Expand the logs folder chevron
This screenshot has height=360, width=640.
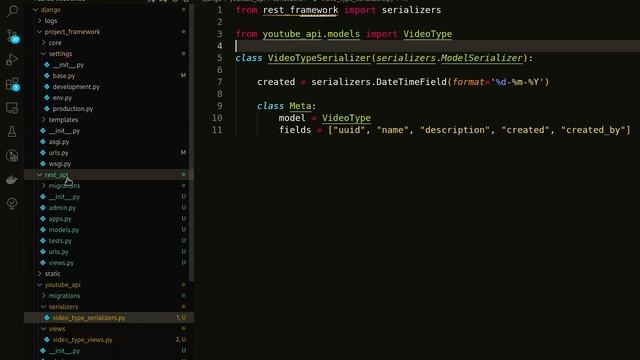(x=40, y=20)
